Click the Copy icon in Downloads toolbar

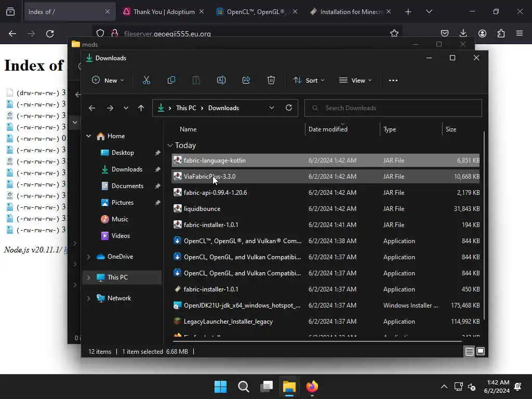point(171,81)
